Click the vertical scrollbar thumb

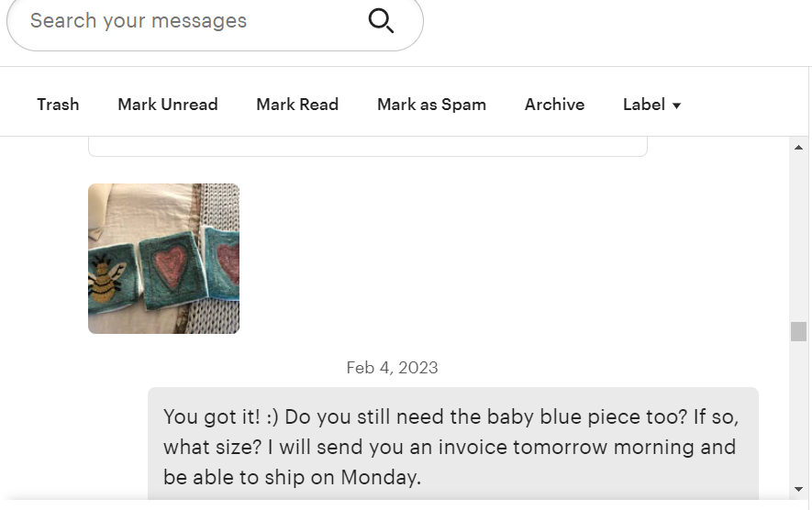pyautogui.click(x=798, y=331)
